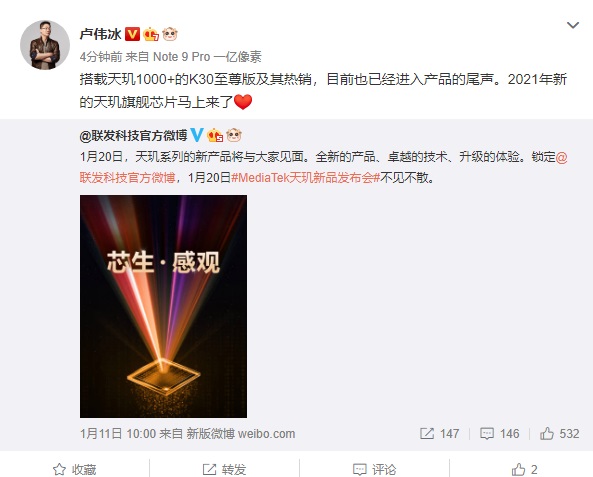Open @联发科技官方微博 author link
This screenshot has width=593, height=477.
coord(134,135)
